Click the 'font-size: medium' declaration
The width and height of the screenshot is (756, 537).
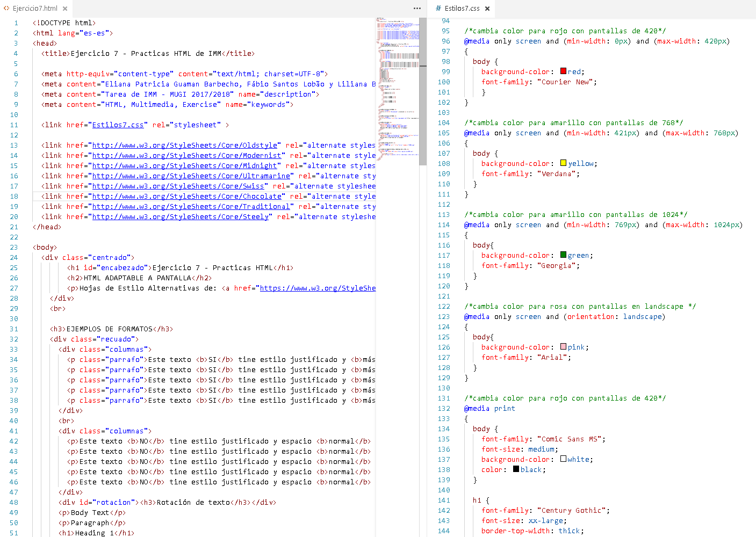point(520,449)
